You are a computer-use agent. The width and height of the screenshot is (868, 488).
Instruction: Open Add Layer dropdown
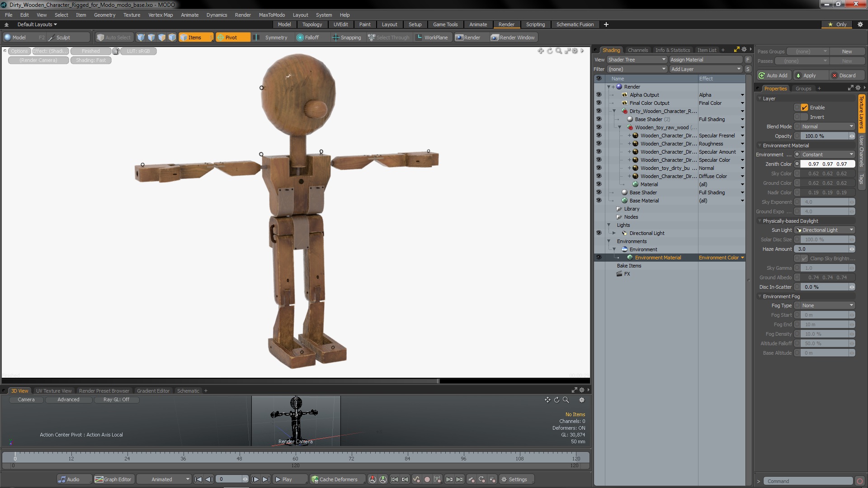(x=706, y=69)
